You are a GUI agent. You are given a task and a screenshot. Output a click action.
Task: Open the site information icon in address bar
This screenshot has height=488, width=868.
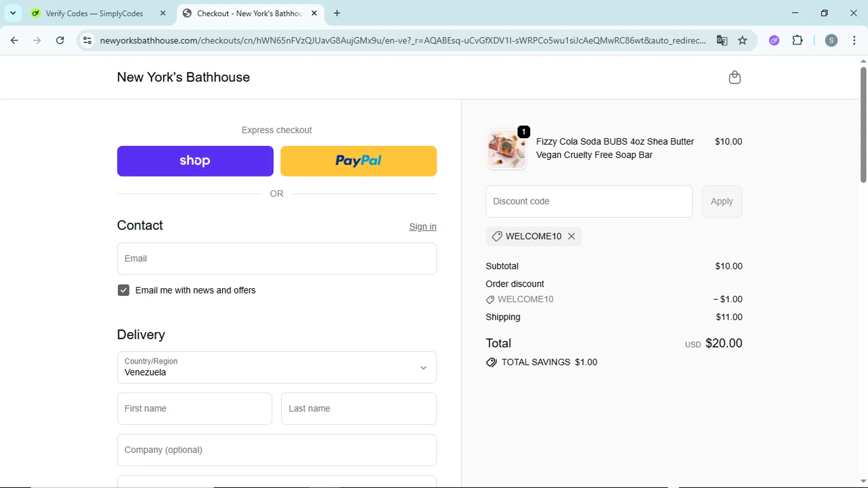coord(87,41)
